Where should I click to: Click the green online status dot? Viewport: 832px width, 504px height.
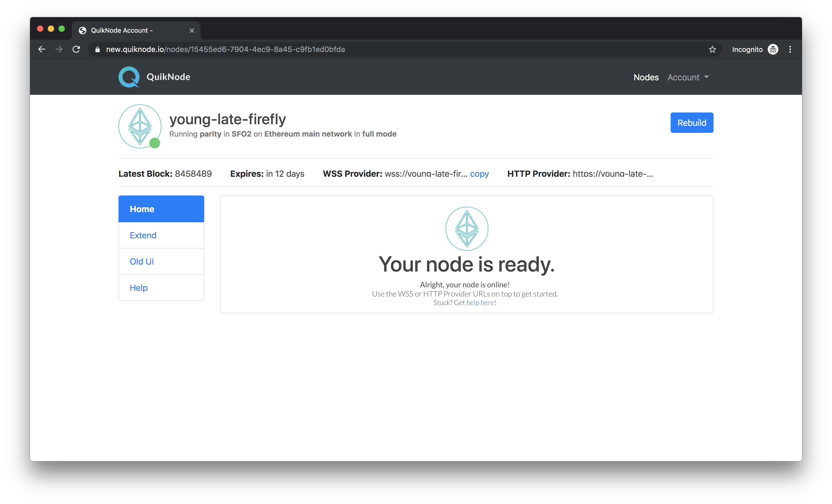point(155,143)
